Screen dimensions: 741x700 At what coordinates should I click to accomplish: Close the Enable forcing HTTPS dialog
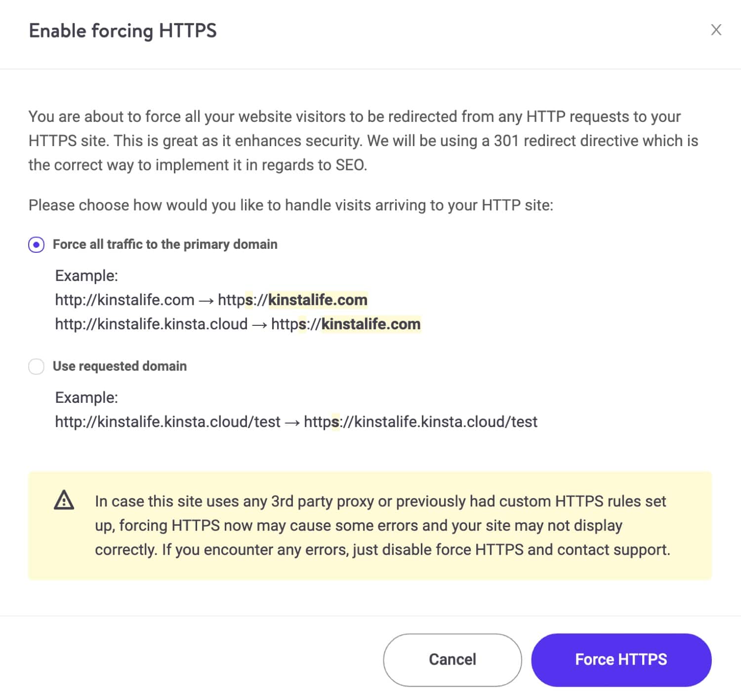click(x=716, y=30)
